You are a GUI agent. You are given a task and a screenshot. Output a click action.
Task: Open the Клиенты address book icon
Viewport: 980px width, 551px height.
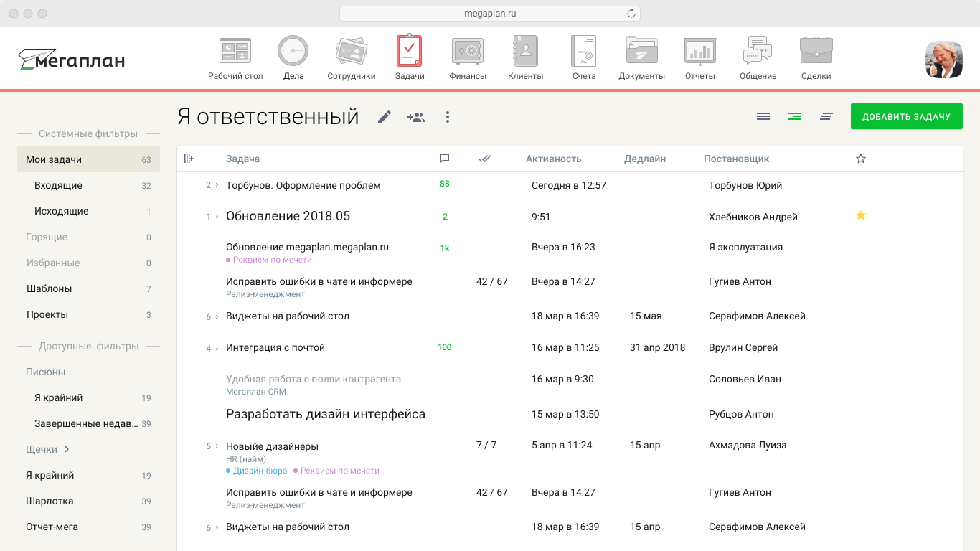[x=525, y=50]
